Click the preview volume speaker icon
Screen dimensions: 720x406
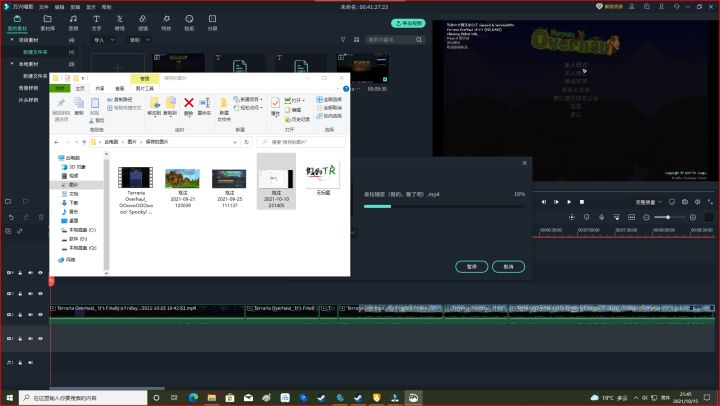click(697, 202)
